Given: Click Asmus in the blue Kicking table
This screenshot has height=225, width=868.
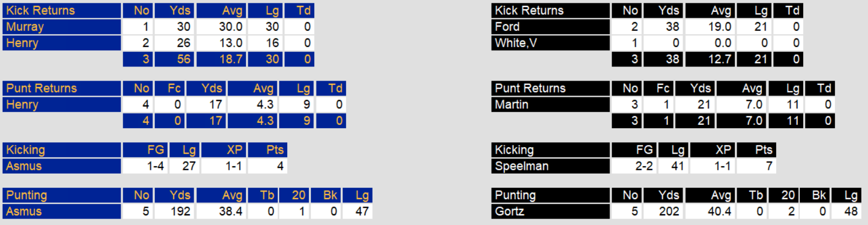Looking at the screenshot, I should 24,167.
